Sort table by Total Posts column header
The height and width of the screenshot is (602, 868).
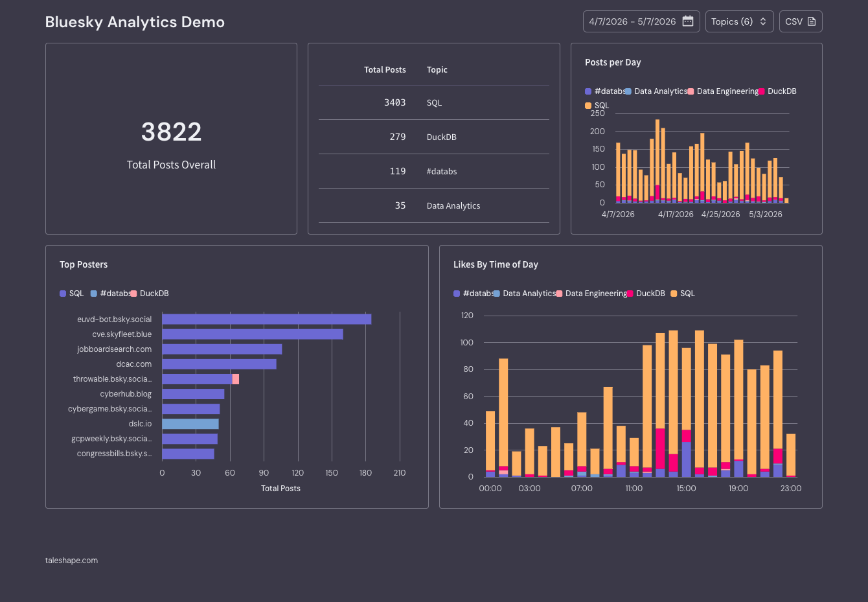click(385, 69)
